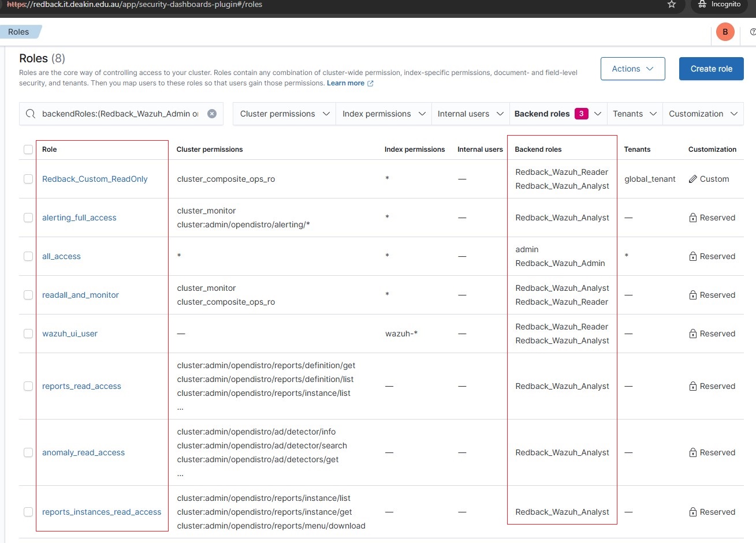Open reports_instances_read_access role link
The height and width of the screenshot is (543, 756).
[102, 512]
